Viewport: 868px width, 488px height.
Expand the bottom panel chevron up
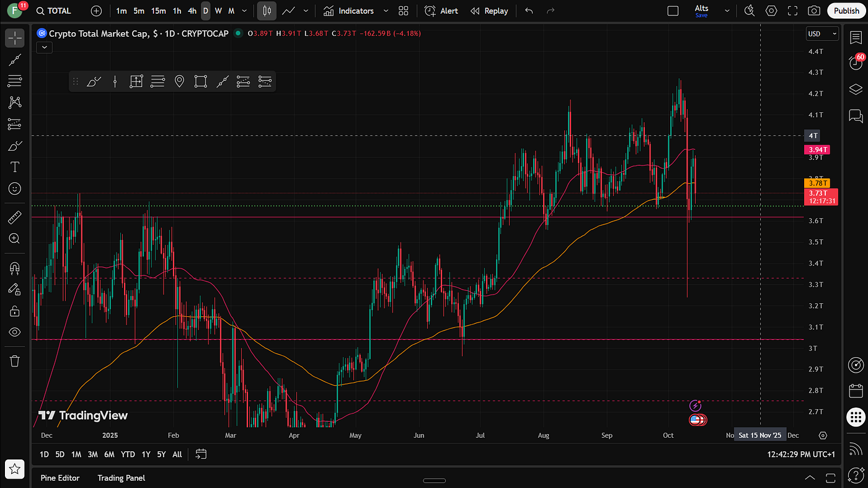point(810,478)
